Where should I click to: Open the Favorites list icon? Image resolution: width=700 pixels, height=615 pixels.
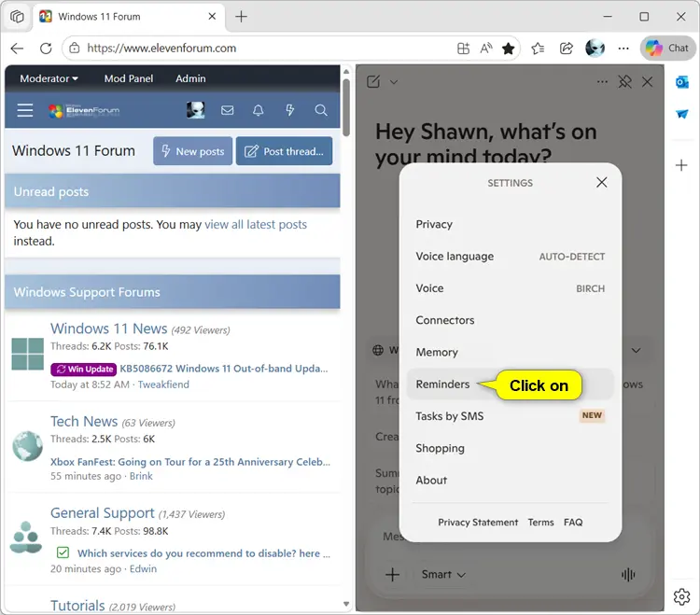[x=538, y=49]
